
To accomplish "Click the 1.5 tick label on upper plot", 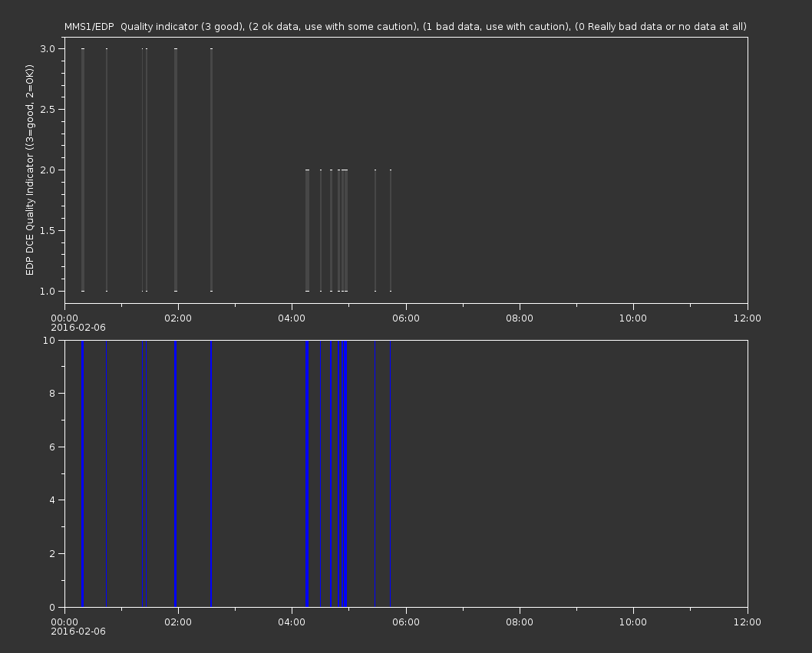I will coord(48,230).
